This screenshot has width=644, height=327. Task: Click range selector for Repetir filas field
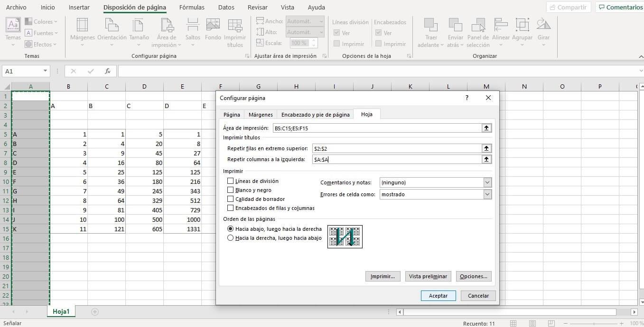pyautogui.click(x=486, y=148)
